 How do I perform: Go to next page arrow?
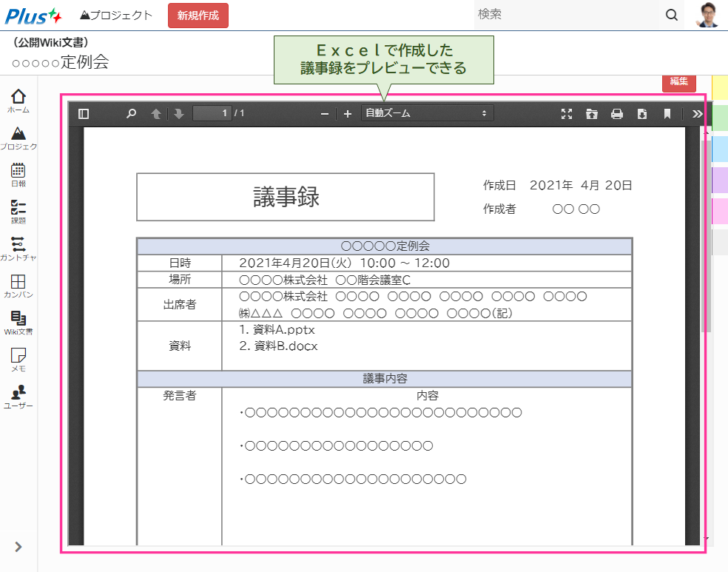[178, 114]
